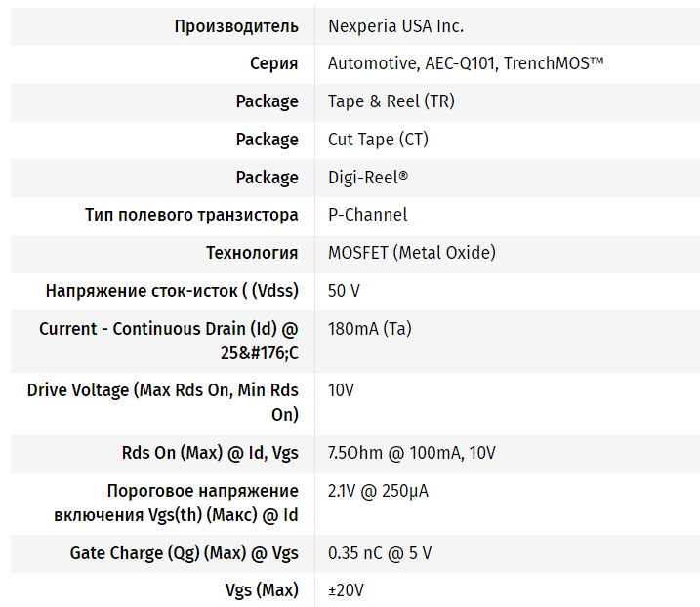The image size is (700, 607).
Task: Click the ±20V Vgs (Max) value
Action: (346, 590)
